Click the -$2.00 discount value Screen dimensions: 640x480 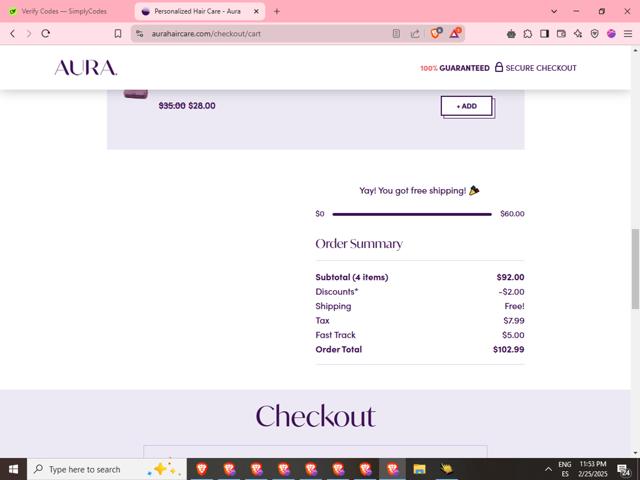(x=511, y=292)
